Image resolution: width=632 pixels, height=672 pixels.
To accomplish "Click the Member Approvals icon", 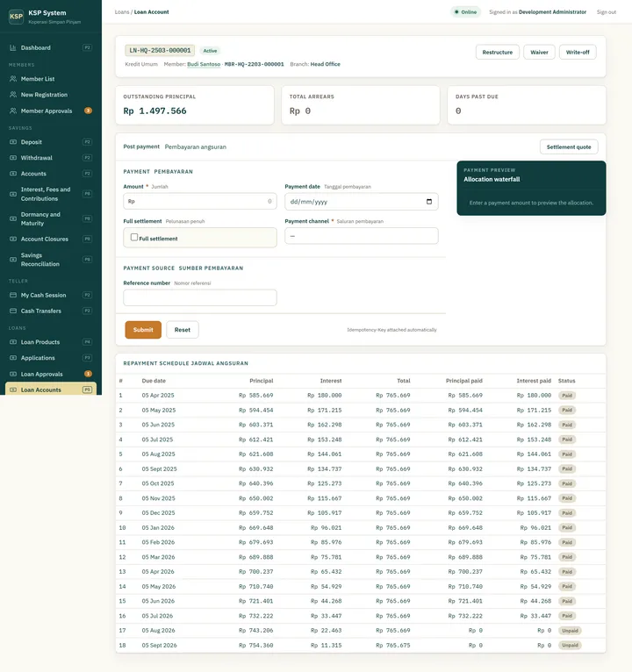I will 13,111.
